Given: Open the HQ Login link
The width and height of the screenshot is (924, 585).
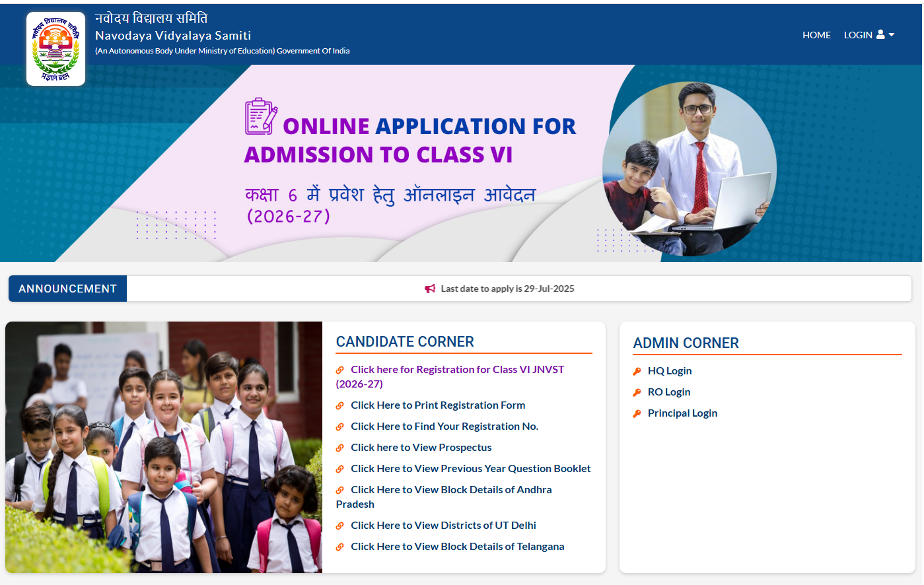Looking at the screenshot, I should (670, 371).
